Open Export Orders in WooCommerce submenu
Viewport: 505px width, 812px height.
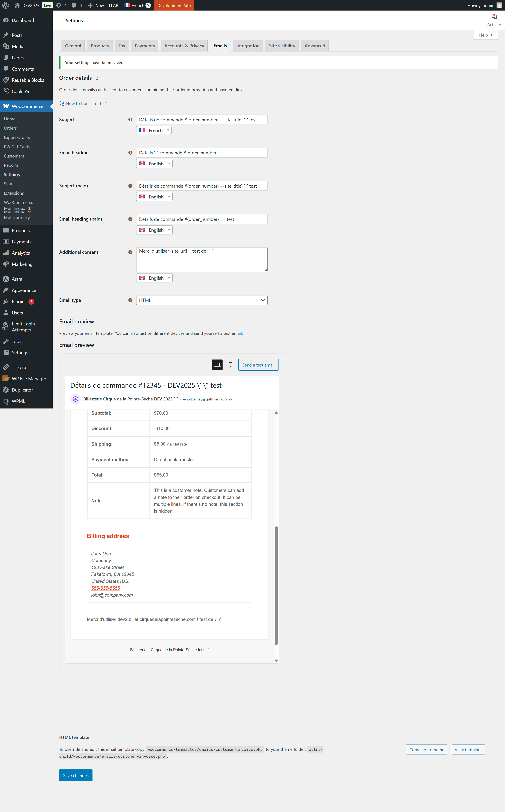pos(17,137)
